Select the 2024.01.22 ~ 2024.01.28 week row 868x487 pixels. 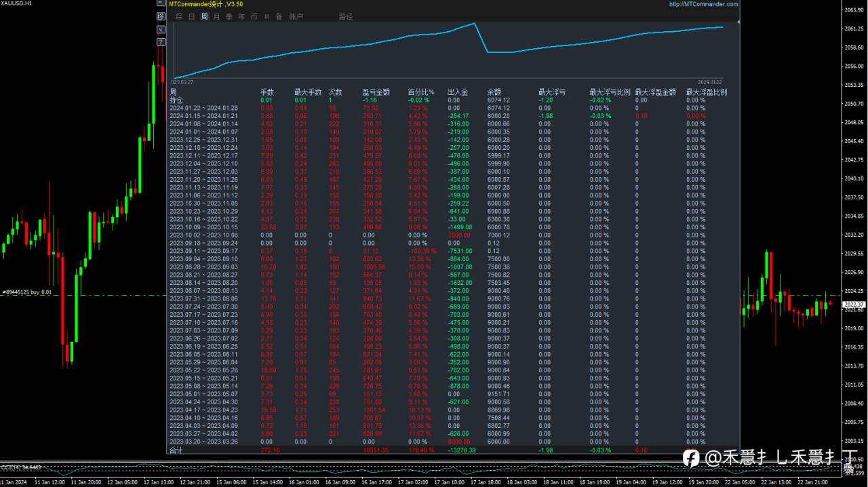point(453,108)
